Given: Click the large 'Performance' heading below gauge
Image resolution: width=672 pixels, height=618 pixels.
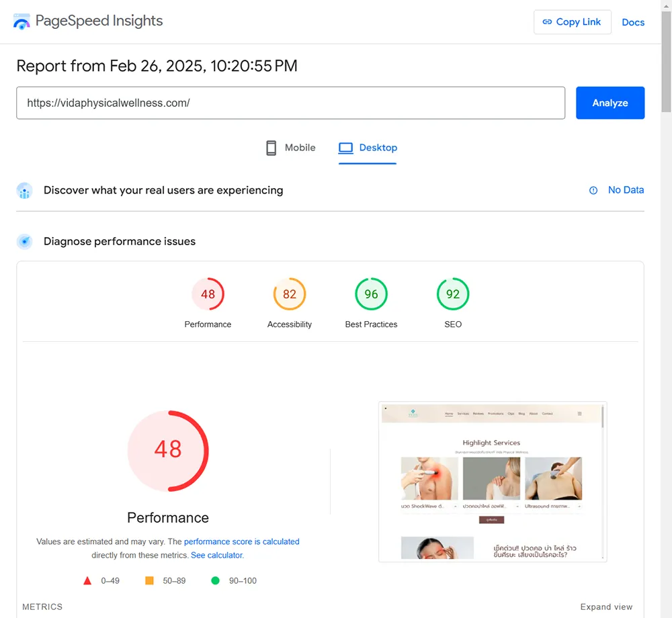Looking at the screenshot, I should 168,517.
